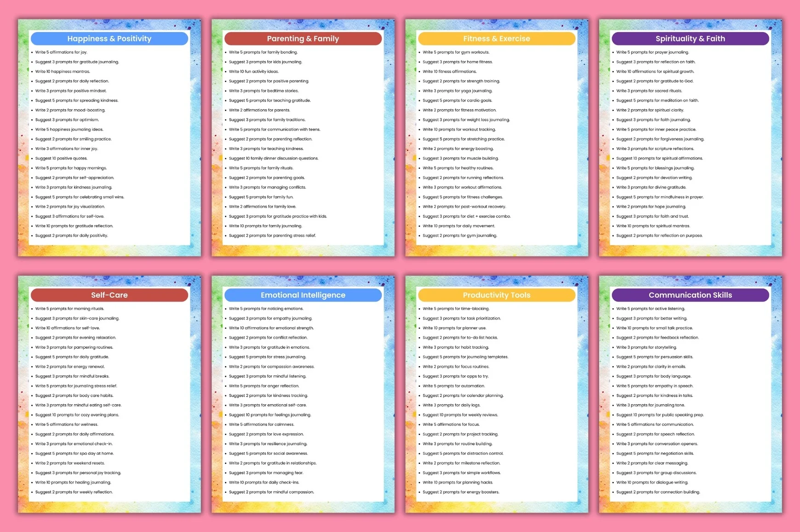Click the Parenting & Family header banner

(303, 39)
